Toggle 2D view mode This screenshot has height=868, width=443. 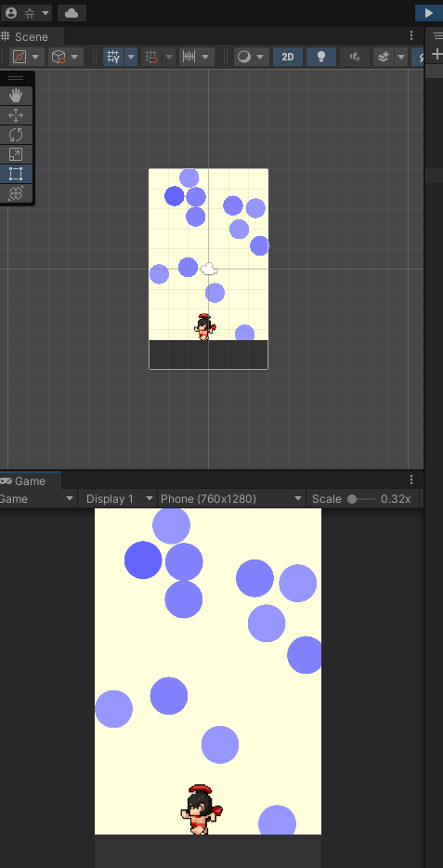tap(288, 57)
